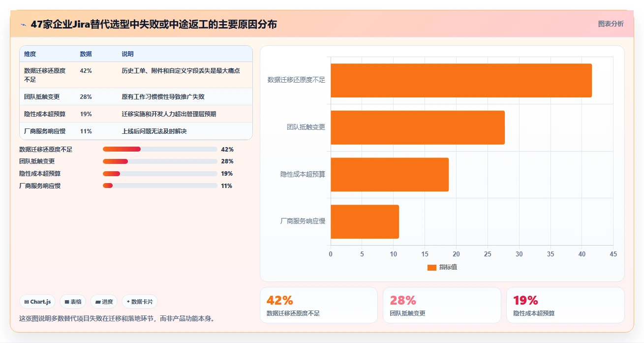Select the 数据卡片 chip
This screenshot has width=644, height=343.
tap(140, 302)
